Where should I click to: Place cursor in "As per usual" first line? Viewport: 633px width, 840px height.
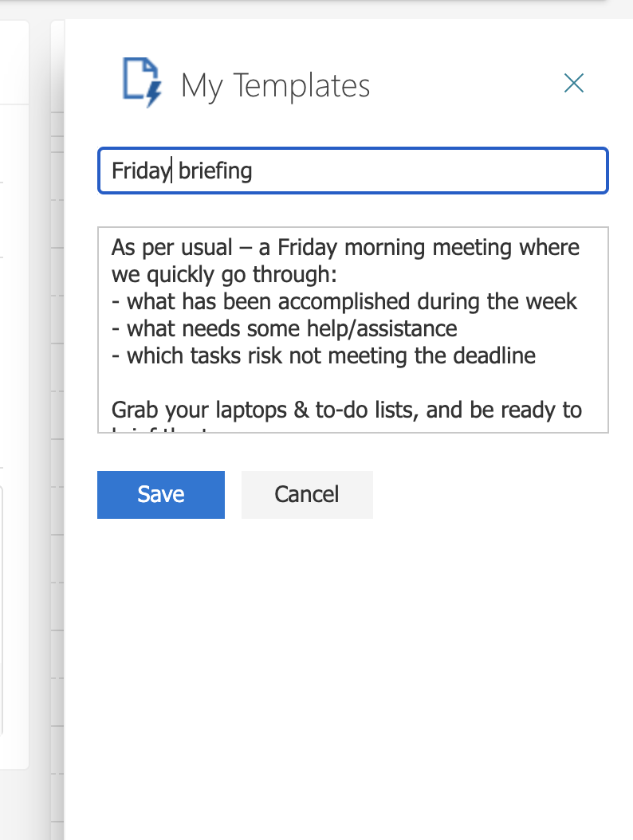171,247
